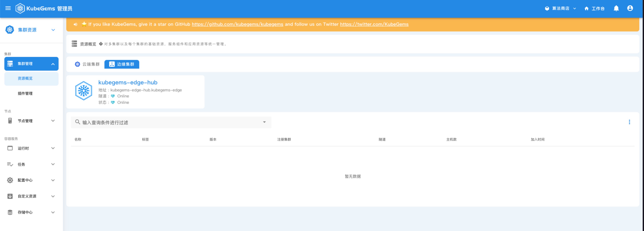Click the KubeGems logo icon

point(20,9)
